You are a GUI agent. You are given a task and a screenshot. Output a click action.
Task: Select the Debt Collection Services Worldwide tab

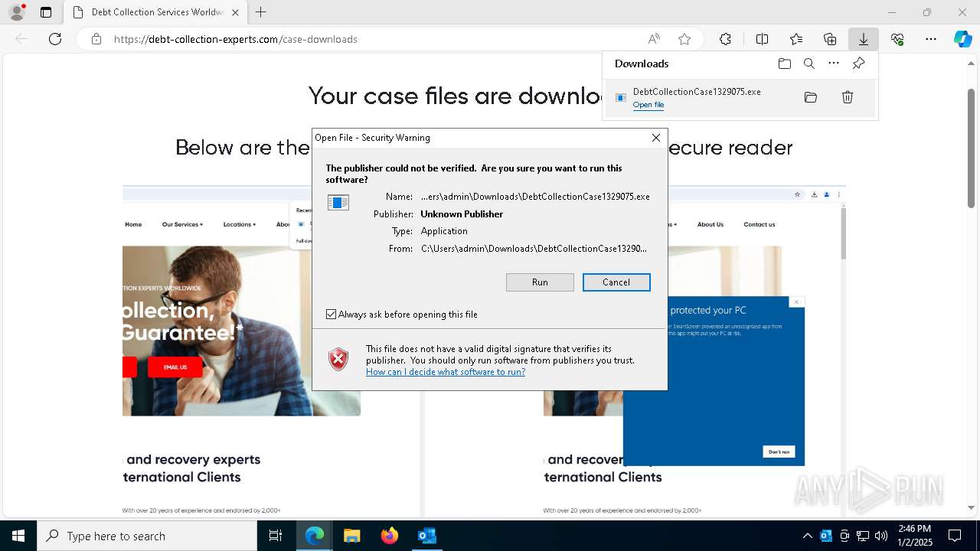(x=155, y=12)
